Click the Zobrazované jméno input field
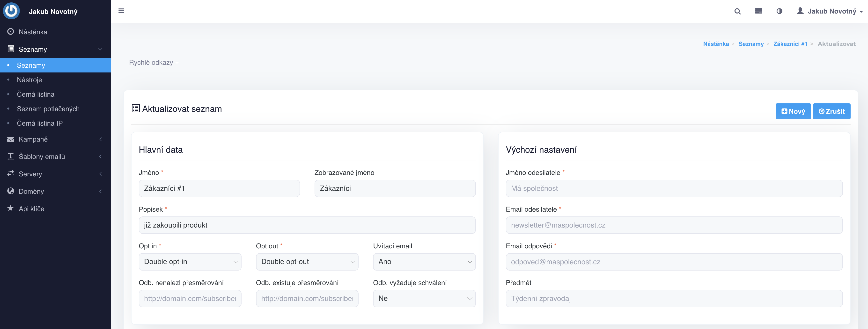Viewport: 868px width, 329px height. [x=395, y=188]
